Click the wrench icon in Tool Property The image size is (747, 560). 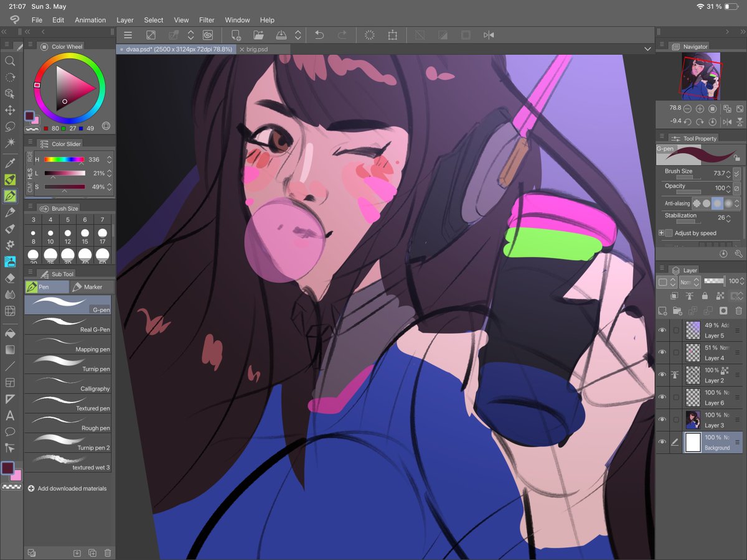point(739,254)
